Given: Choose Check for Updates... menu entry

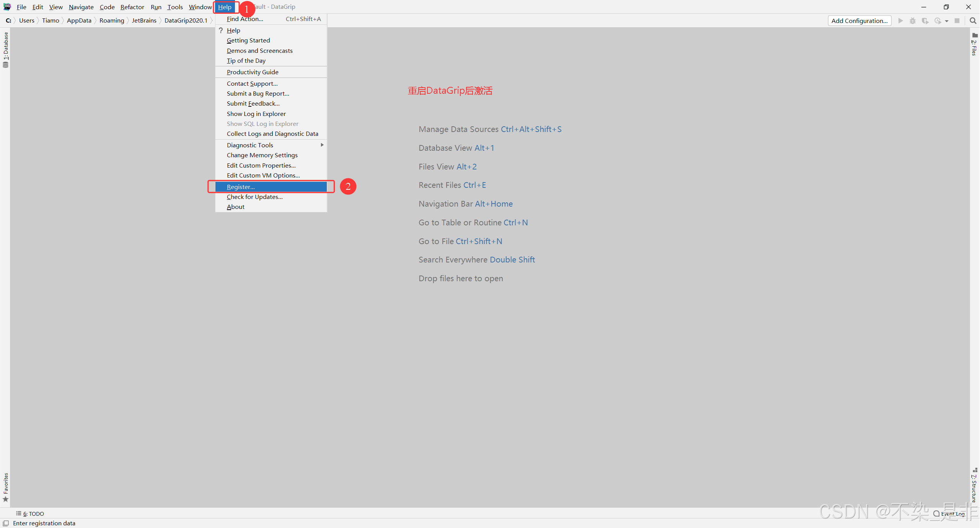Looking at the screenshot, I should (x=254, y=197).
